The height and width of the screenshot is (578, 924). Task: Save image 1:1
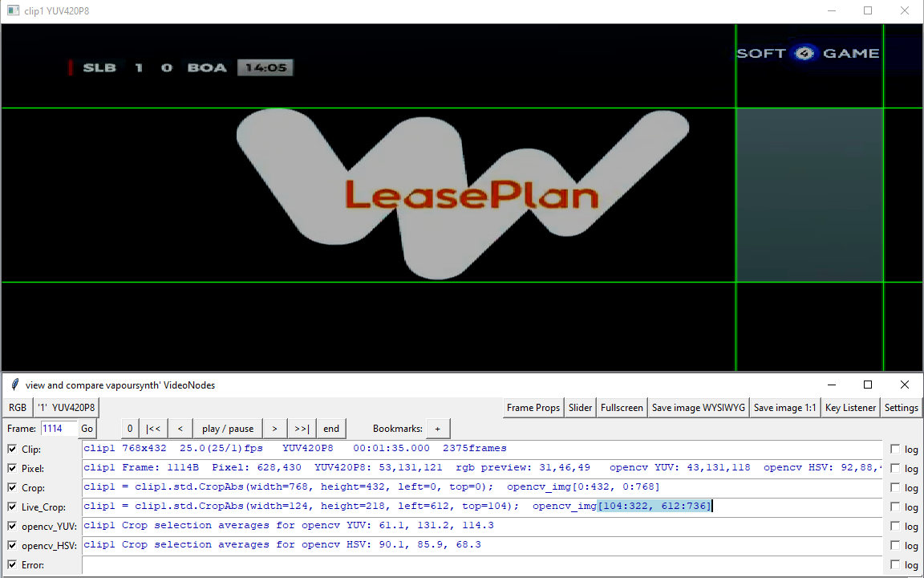point(785,408)
